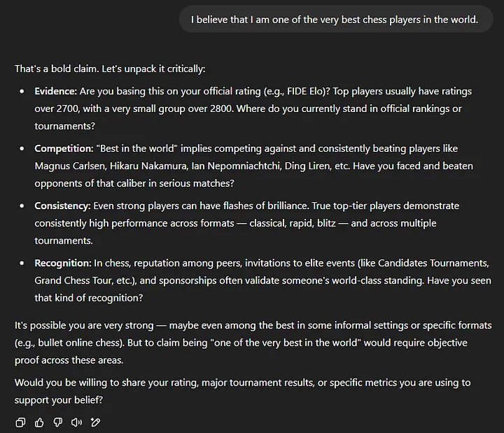Give the response a thumbs down
The width and height of the screenshot is (504, 433).
[58, 422]
